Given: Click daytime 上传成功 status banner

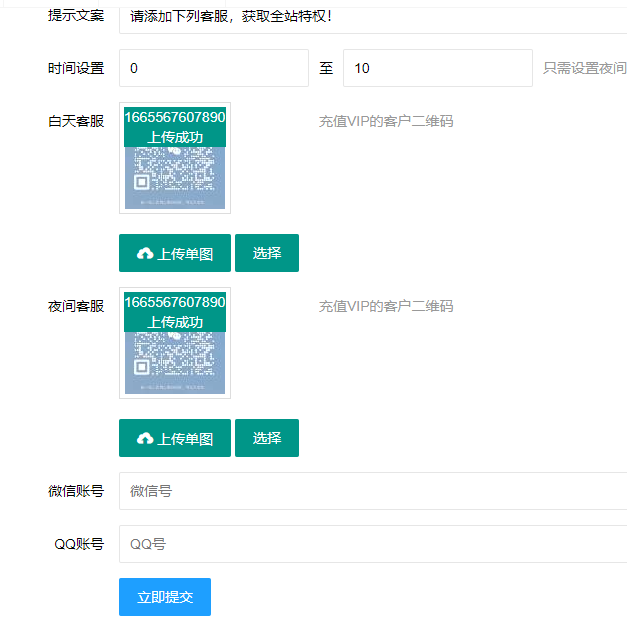Looking at the screenshot, I should (175, 127).
